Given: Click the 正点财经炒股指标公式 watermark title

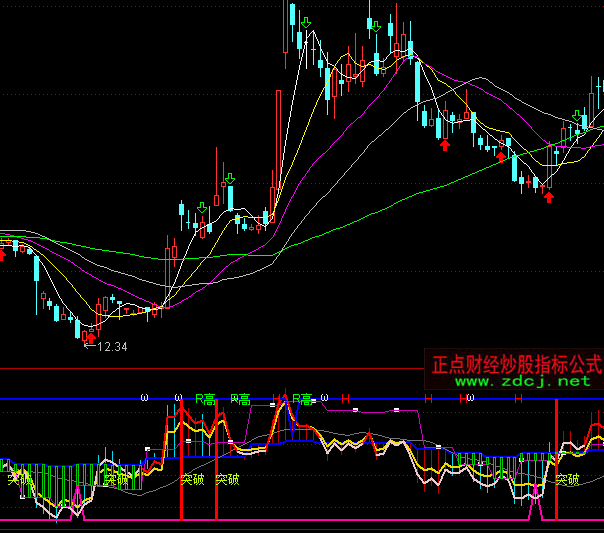Looking at the screenshot, I should (x=516, y=364).
